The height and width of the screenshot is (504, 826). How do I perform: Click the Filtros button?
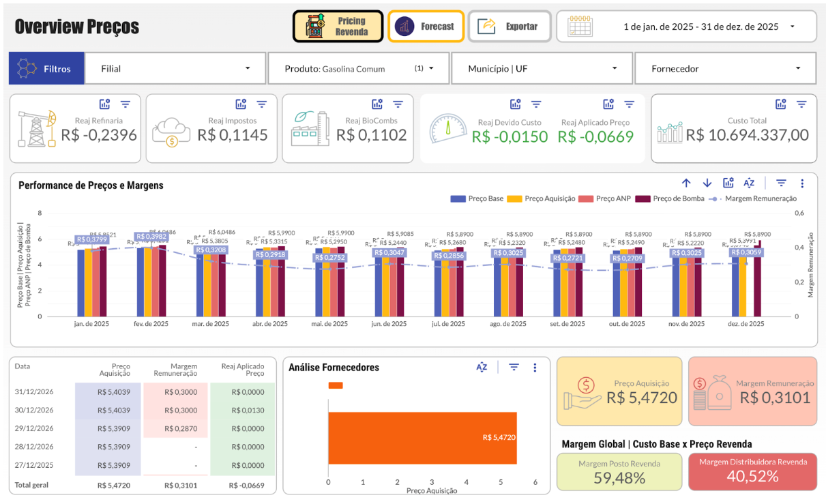[46, 68]
